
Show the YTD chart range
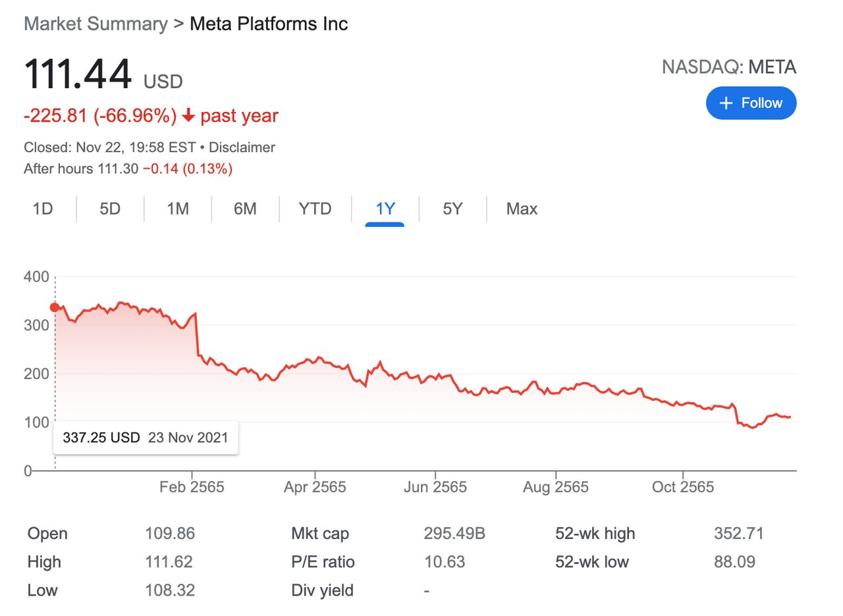[x=315, y=209]
